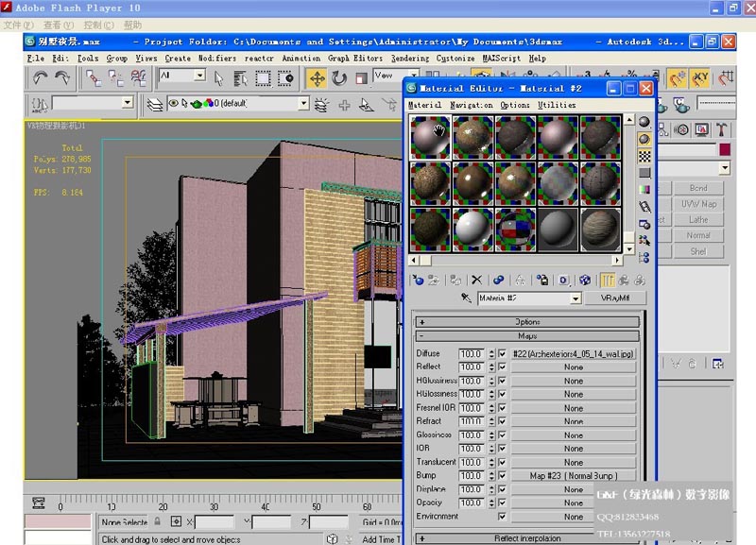The image size is (756, 545).
Task: Toggle checkered Background icon for samples
Action: [x=644, y=156]
